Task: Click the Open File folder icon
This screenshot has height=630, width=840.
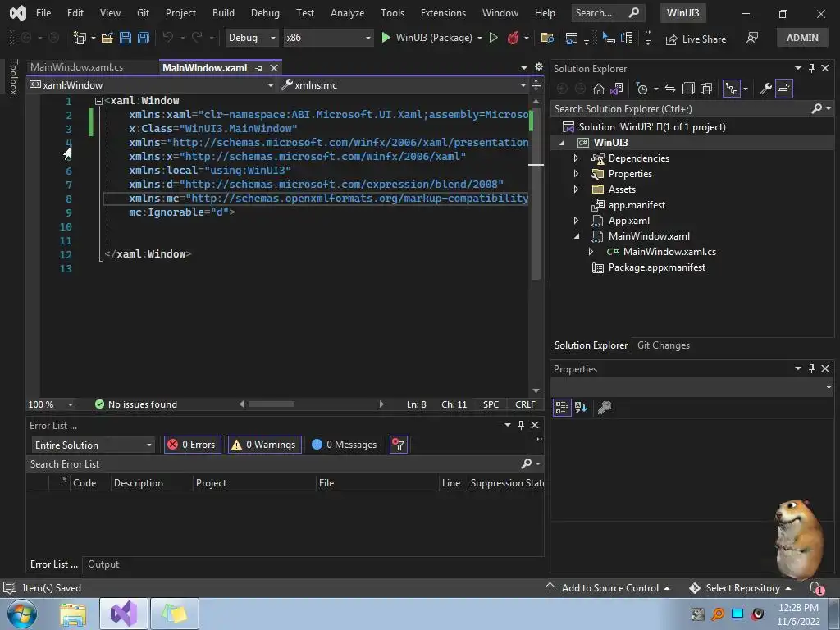Action: tap(107, 38)
